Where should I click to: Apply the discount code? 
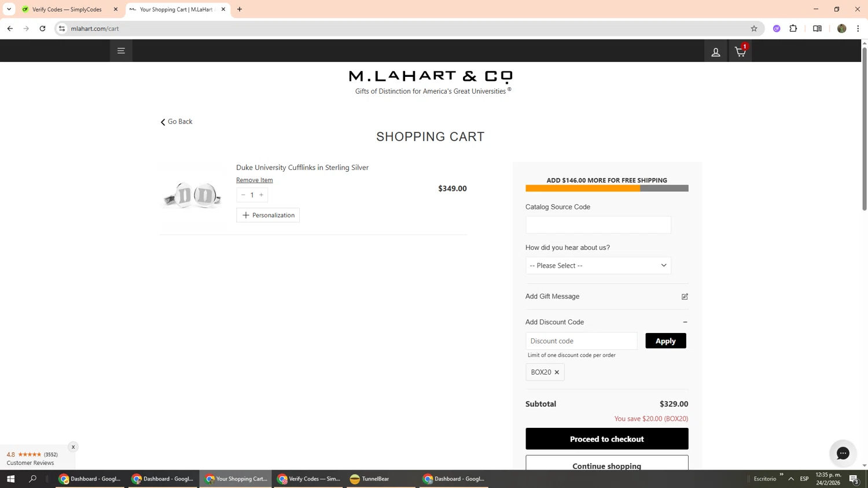(665, 341)
